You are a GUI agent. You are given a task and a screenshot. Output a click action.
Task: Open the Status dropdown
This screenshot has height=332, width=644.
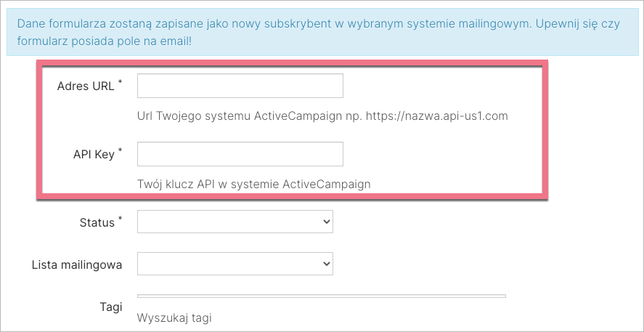pyautogui.click(x=235, y=222)
